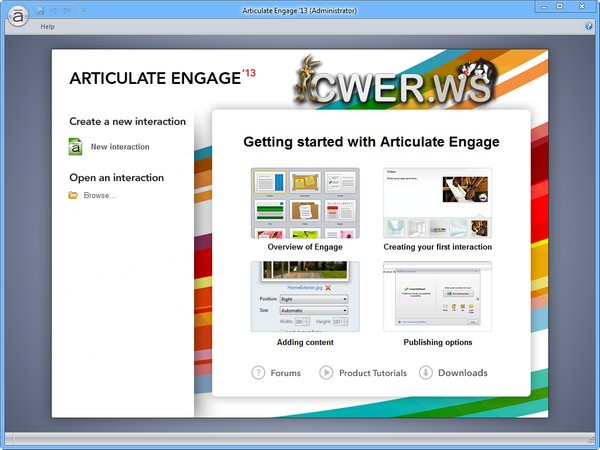Screen dimensions: 600x450
Task: Click the Publishing options caption
Action: 438,342
